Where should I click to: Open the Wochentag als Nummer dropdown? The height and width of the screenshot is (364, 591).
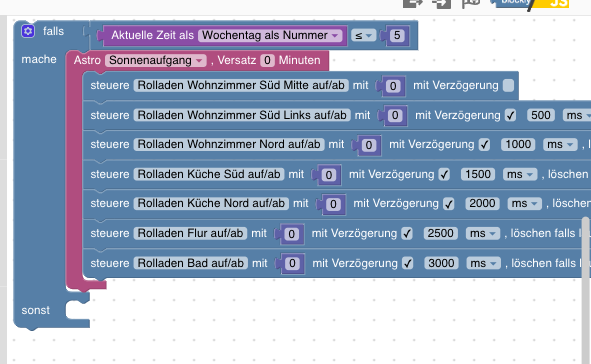[x=270, y=35]
